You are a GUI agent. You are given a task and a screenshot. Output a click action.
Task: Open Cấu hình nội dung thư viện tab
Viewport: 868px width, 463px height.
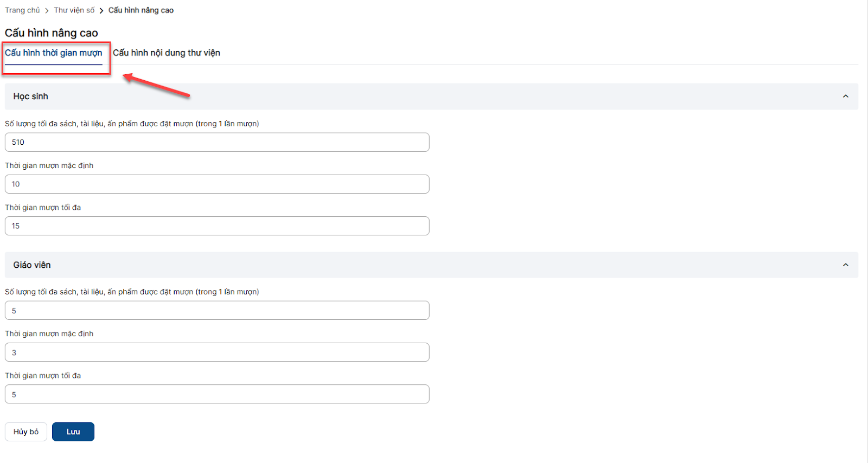click(166, 53)
